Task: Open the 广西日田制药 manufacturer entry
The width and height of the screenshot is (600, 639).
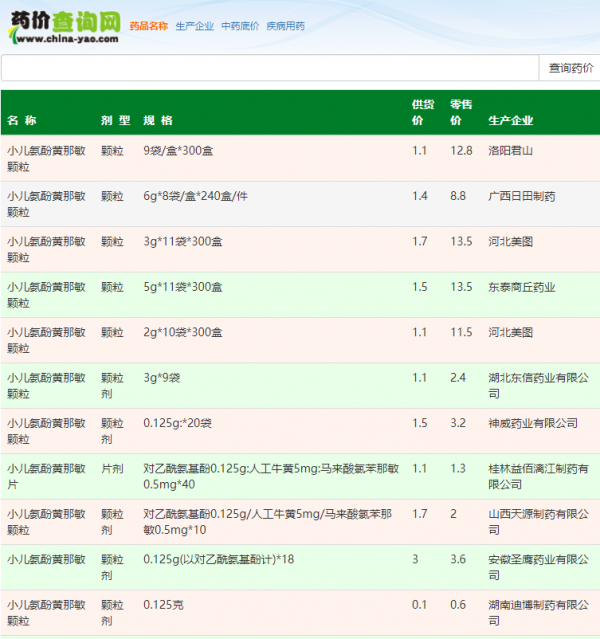Action: [x=521, y=196]
